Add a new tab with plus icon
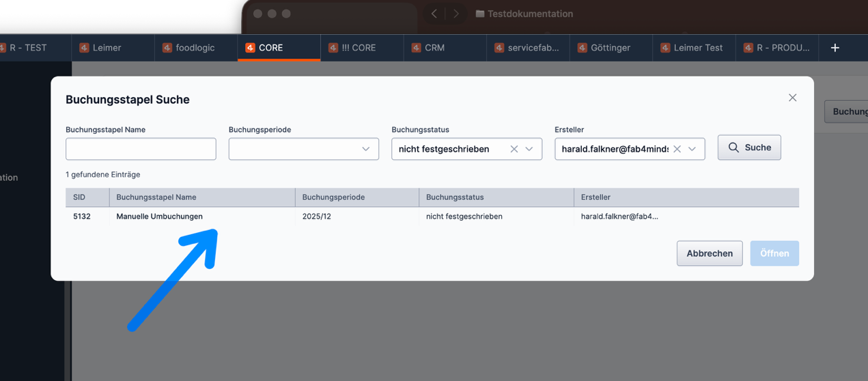This screenshot has height=381, width=868. coord(835,48)
